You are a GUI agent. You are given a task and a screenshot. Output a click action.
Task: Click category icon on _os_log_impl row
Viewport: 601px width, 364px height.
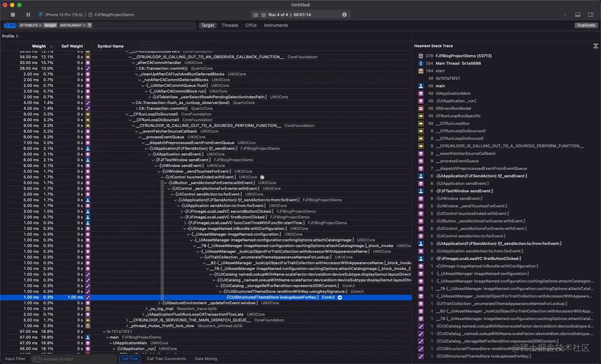click(88, 309)
